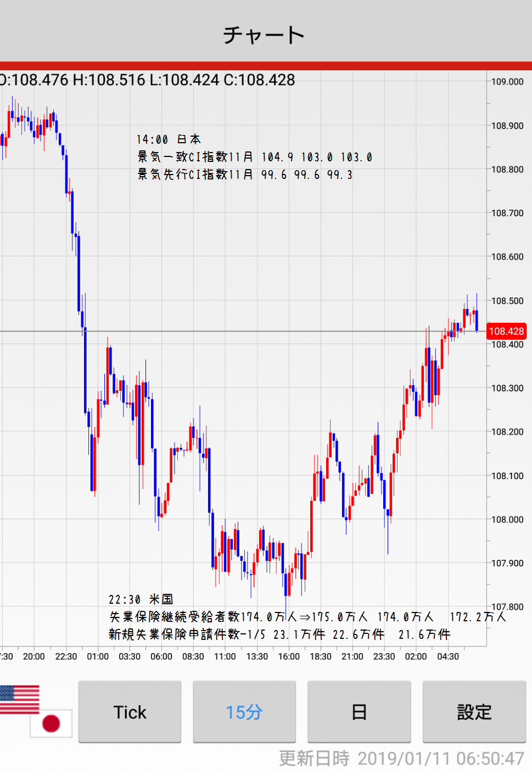532x770 pixels.
Task: Click the 22:30 米国 event annotation
Action: tap(141, 599)
